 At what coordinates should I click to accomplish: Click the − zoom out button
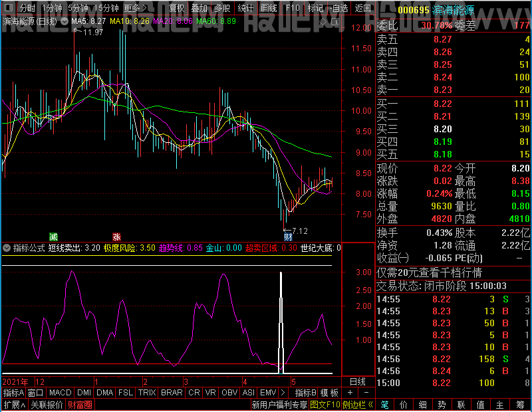366,393
